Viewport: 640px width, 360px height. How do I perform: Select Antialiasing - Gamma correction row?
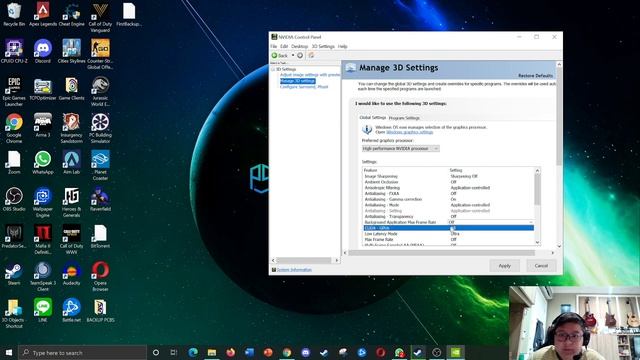449,199
